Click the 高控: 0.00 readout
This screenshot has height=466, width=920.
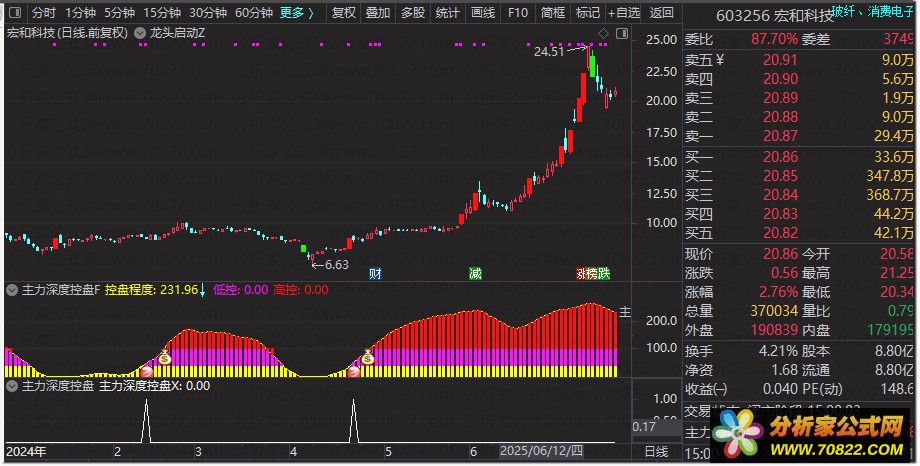(300, 289)
